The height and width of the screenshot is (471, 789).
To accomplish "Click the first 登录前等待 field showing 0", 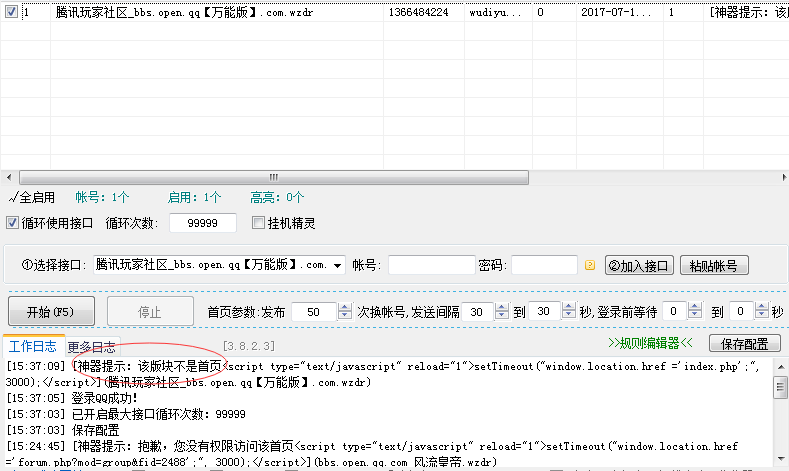I will click(675, 312).
